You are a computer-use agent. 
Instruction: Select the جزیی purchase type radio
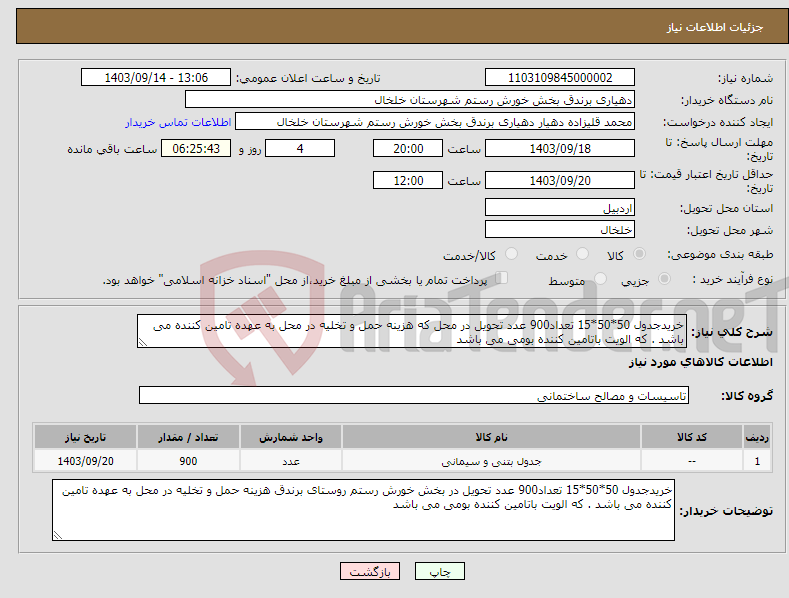point(664,278)
